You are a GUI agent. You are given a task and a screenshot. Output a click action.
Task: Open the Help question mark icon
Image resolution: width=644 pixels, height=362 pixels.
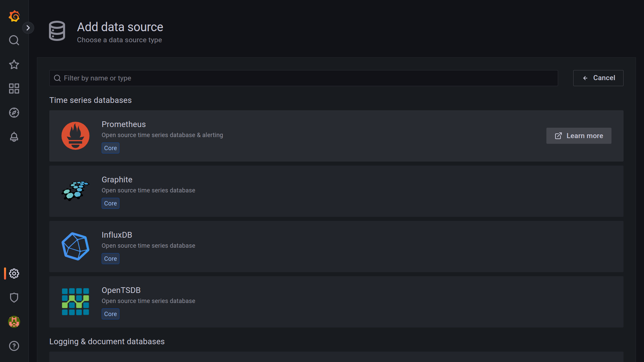click(x=14, y=346)
